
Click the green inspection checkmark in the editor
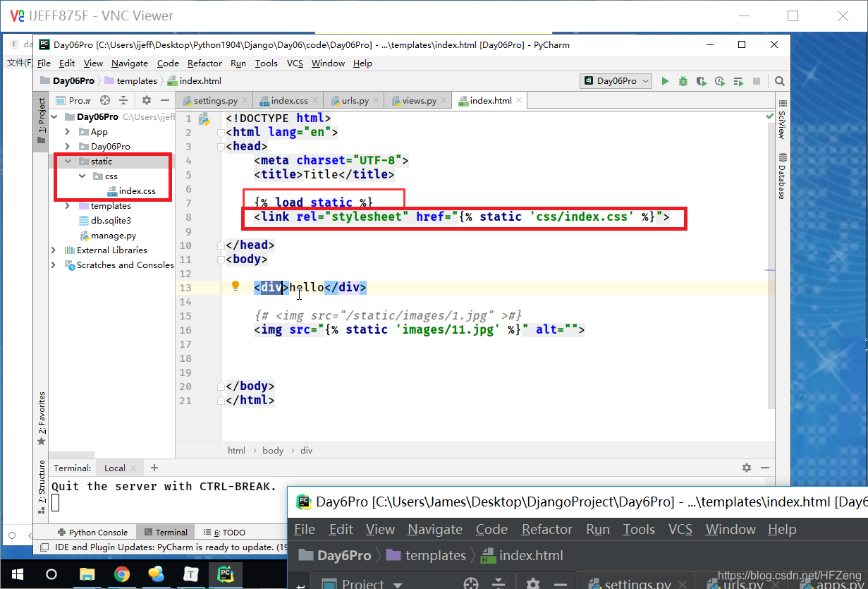pyautogui.click(x=769, y=116)
